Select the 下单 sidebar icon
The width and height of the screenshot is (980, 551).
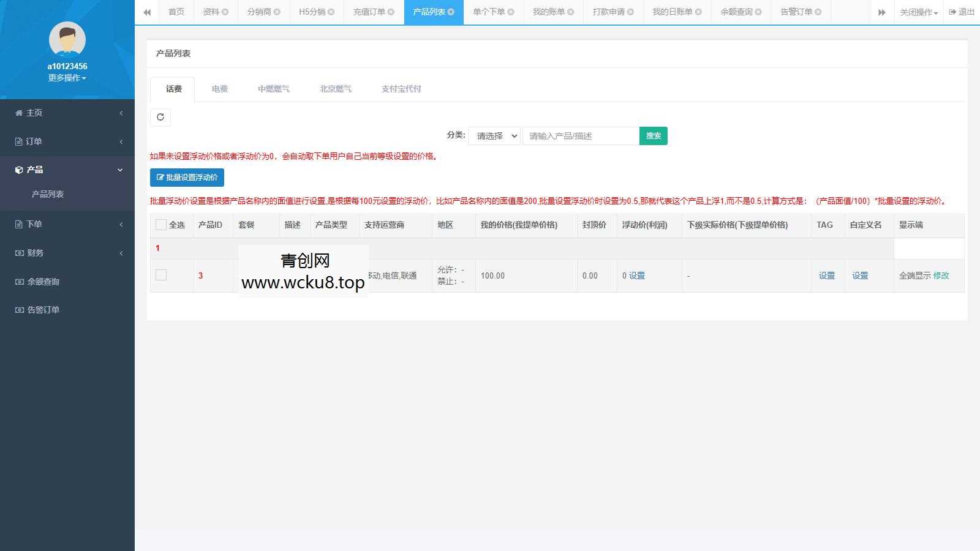[x=18, y=224]
